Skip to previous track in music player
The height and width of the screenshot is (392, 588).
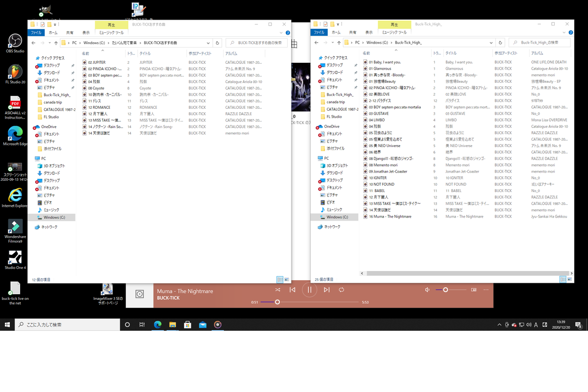pos(293,290)
